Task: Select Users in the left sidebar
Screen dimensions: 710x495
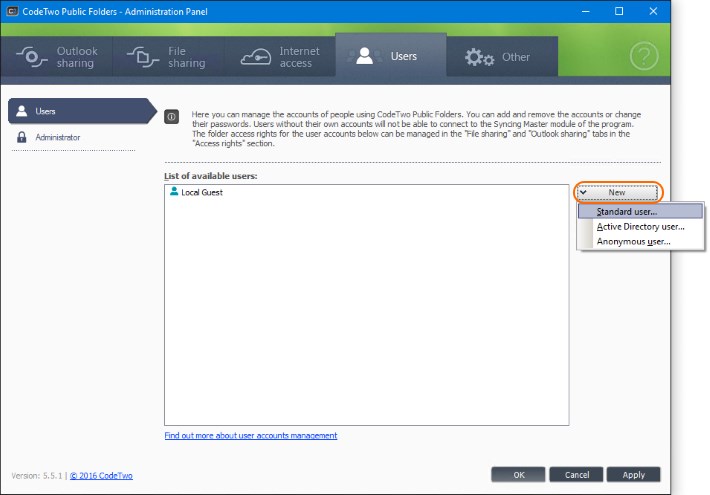Action: [x=82, y=111]
